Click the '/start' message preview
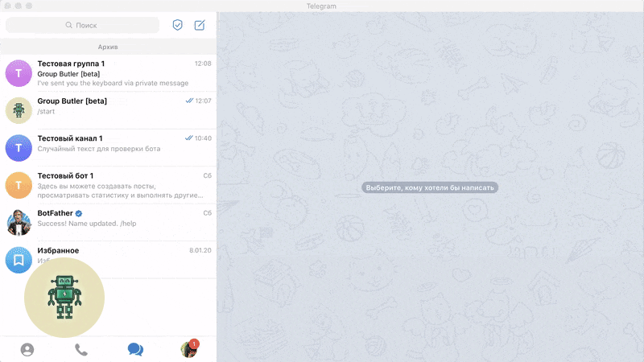 pos(46,111)
